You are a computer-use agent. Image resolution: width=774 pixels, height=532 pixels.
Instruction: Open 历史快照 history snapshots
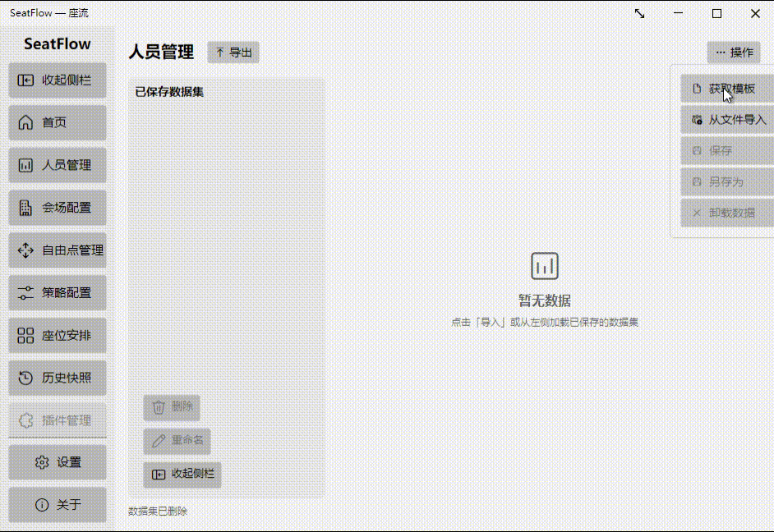58,378
